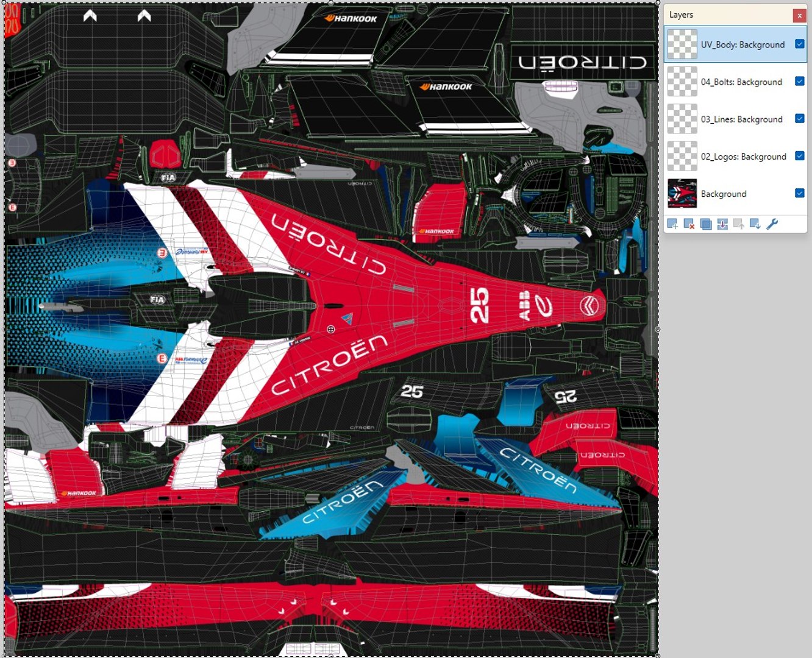Click the UV_Body layer thumbnail
The height and width of the screenshot is (658, 812).
coord(682,44)
